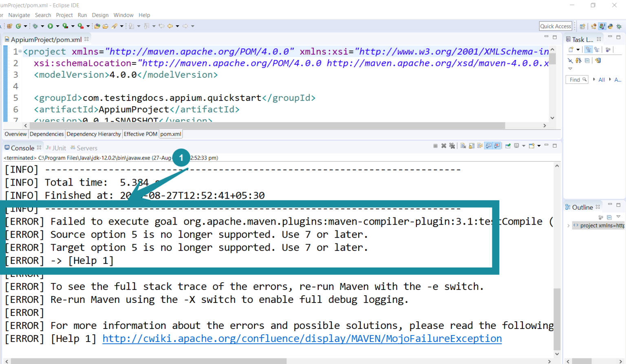The image size is (626, 364).
Task: Open the Navigate menu
Action: [19, 15]
